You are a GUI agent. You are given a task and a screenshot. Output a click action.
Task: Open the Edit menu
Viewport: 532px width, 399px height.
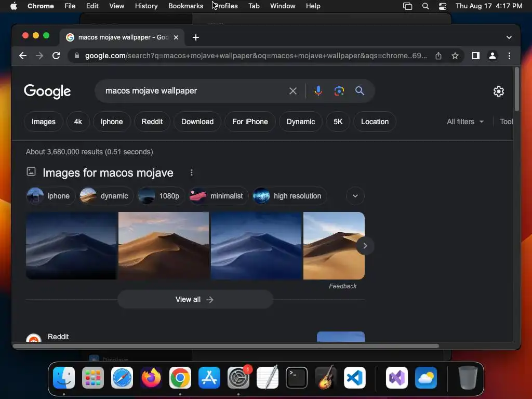click(x=92, y=6)
